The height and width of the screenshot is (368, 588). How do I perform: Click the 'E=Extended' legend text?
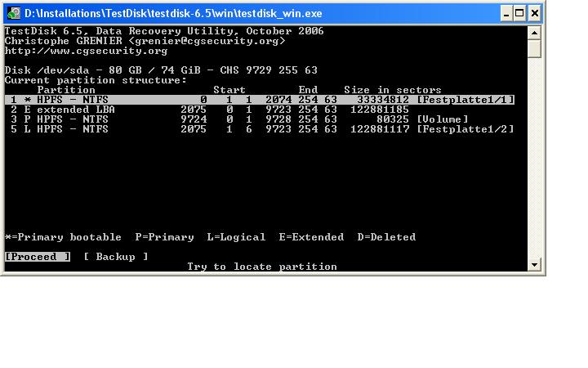[x=311, y=237]
